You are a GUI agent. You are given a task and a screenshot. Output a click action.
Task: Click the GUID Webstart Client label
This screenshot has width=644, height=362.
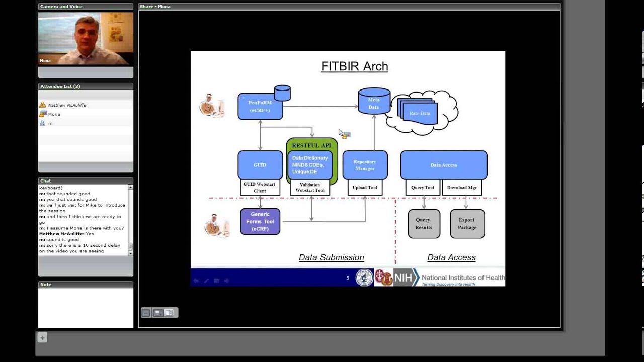point(260,188)
